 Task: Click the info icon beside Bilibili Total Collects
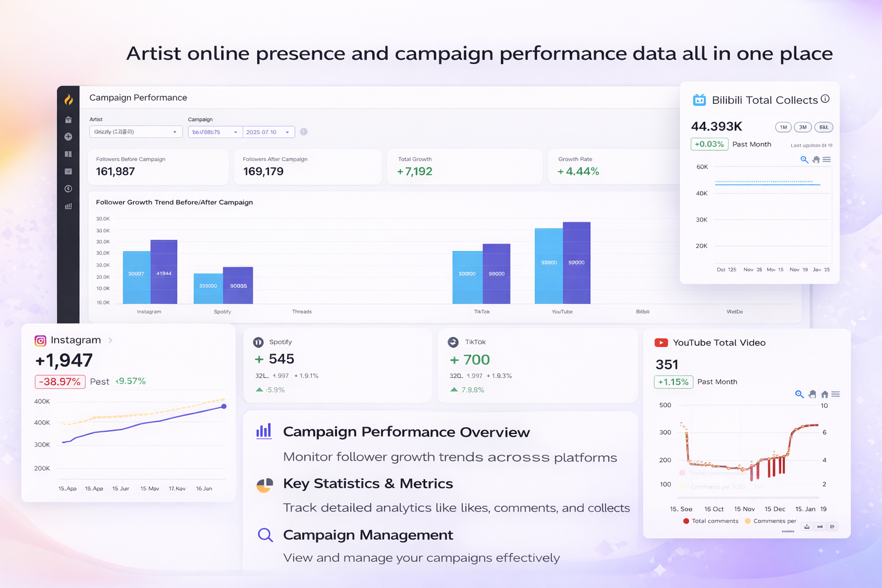coord(825,99)
